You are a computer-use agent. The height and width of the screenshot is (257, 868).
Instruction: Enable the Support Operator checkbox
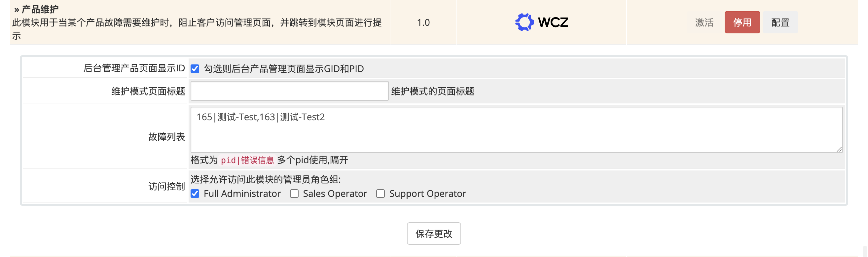[x=380, y=194]
